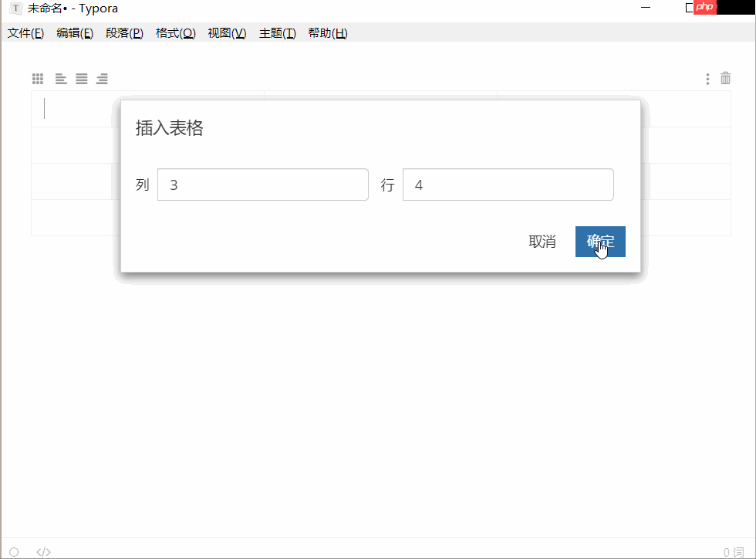Select right alignment for the table column

click(x=102, y=78)
